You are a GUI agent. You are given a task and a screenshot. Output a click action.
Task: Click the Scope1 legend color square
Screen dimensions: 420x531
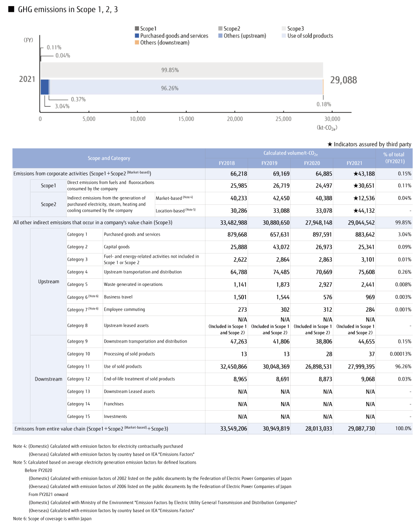coord(137,29)
